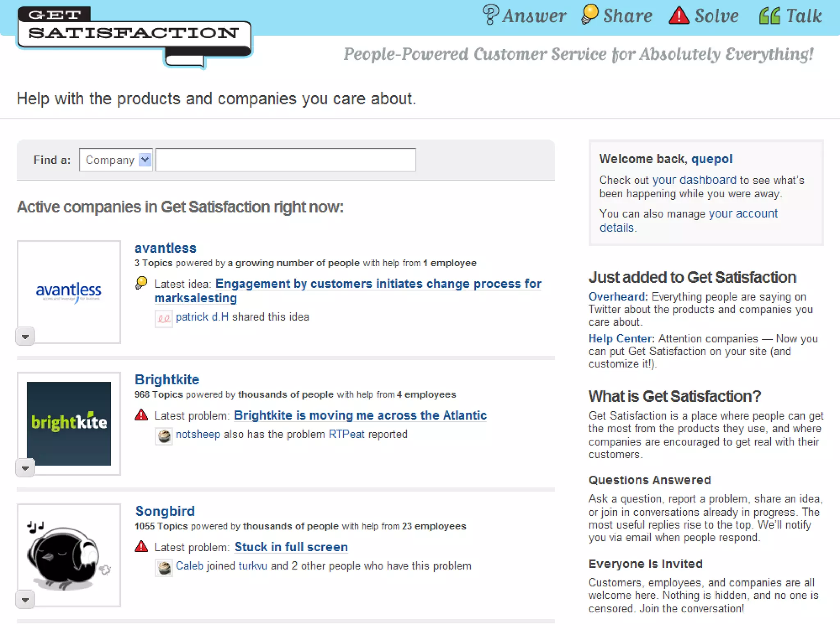
Task: Expand the arrow below the Songbird bird logo
Action: [x=25, y=600]
